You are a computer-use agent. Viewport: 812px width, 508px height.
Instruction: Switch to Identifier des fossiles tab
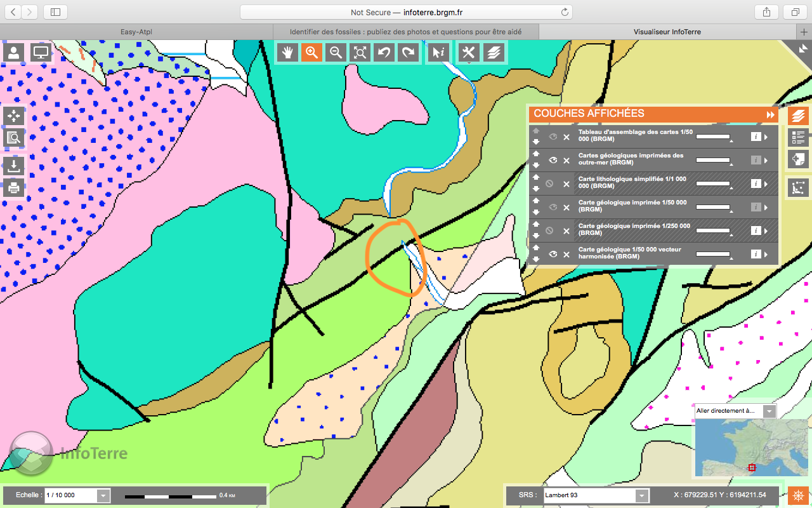pos(405,32)
